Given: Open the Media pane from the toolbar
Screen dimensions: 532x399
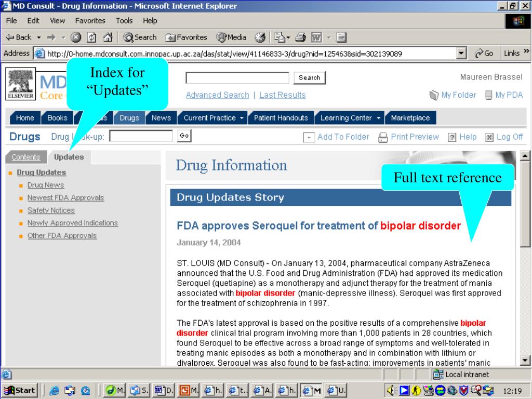Looking at the screenshot, I should [x=231, y=37].
